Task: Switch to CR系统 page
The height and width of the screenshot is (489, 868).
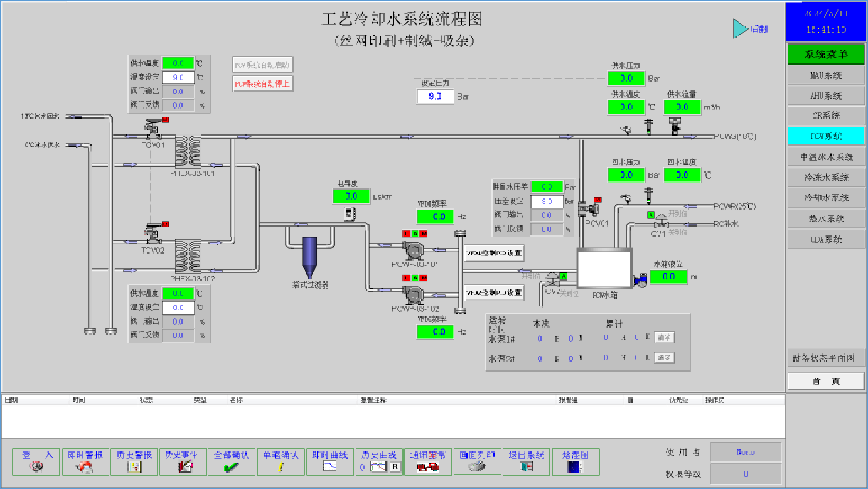Action: 825,116
